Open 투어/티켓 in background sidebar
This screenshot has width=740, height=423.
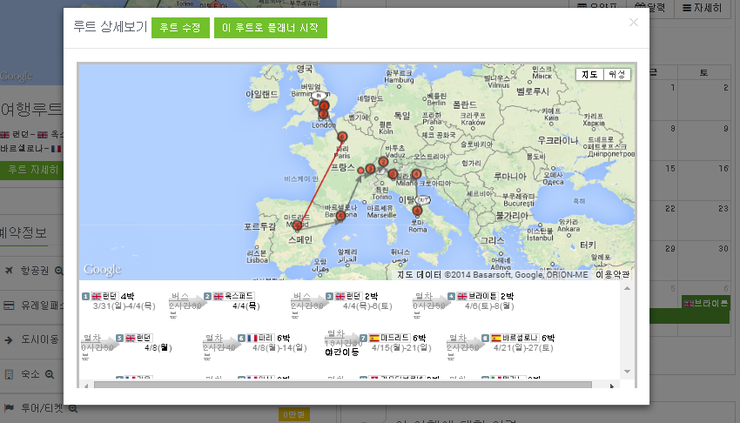(x=40, y=408)
